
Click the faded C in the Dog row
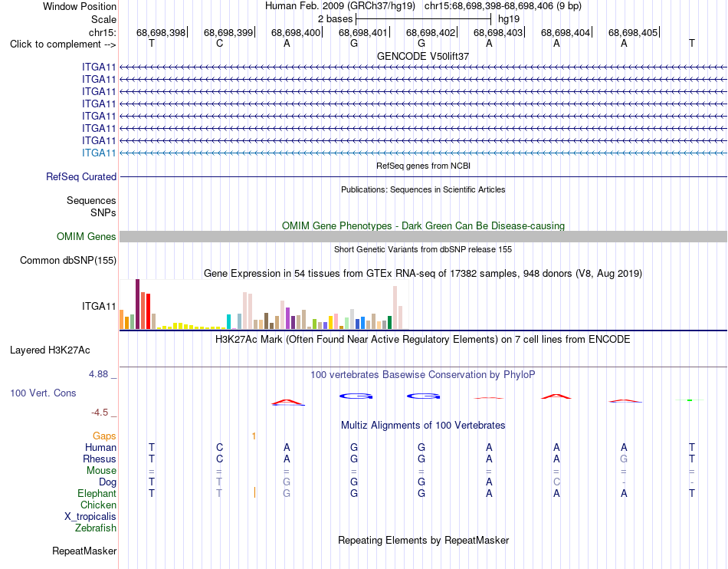556,482
